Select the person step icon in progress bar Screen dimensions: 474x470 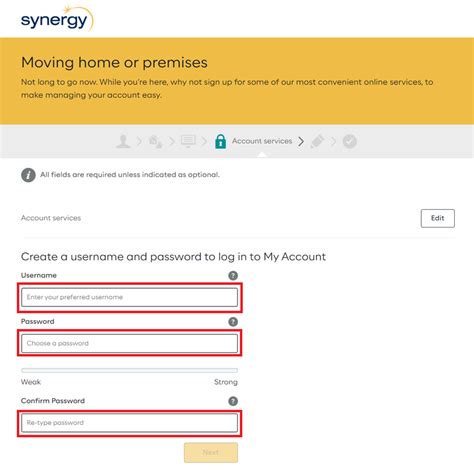point(123,141)
